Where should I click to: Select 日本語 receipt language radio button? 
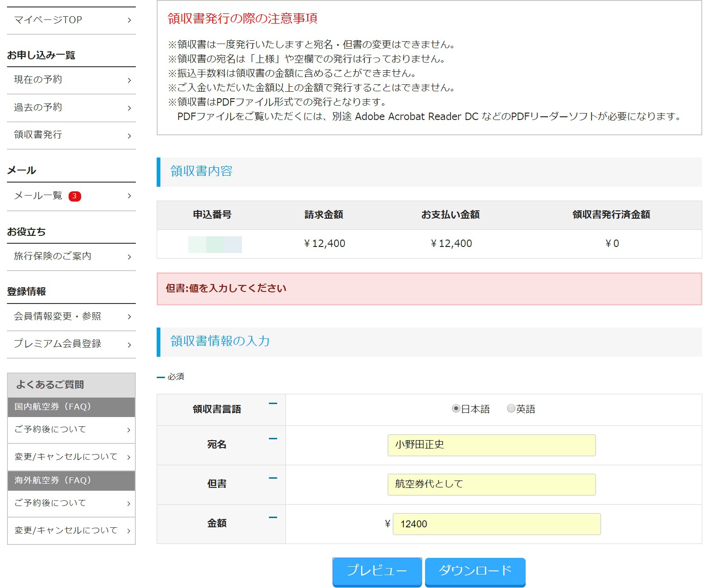tap(456, 409)
